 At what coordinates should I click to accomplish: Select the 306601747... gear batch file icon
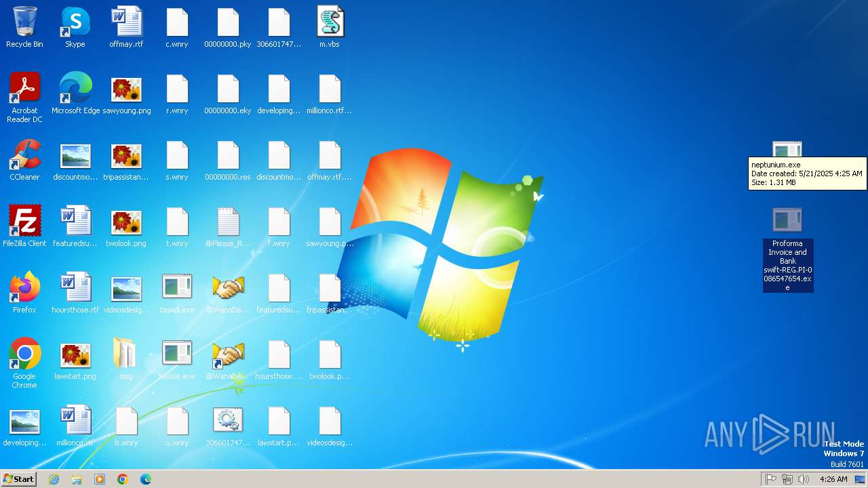(228, 426)
